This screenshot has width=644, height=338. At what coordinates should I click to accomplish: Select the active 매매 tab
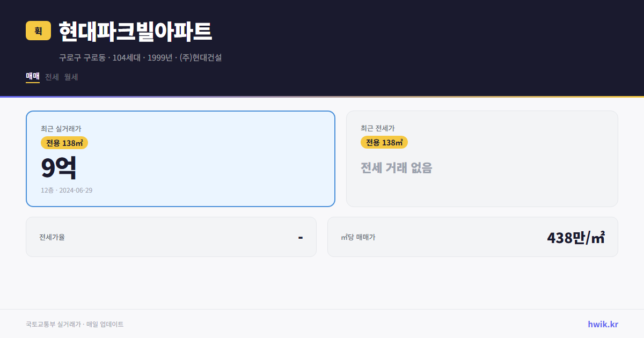pos(32,77)
